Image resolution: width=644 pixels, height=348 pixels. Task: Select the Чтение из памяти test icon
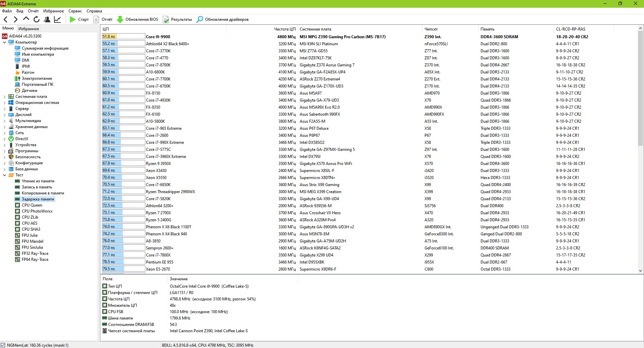coord(17,181)
